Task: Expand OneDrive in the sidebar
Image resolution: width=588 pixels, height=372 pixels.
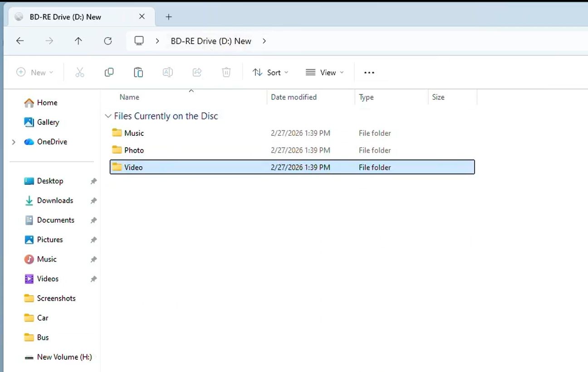Action: [x=13, y=142]
